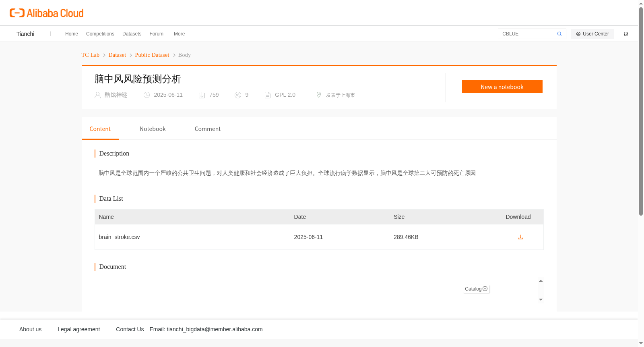This screenshot has height=347, width=644.
Task: Click the tianchi_bigdata email address
Action: pos(215,329)
